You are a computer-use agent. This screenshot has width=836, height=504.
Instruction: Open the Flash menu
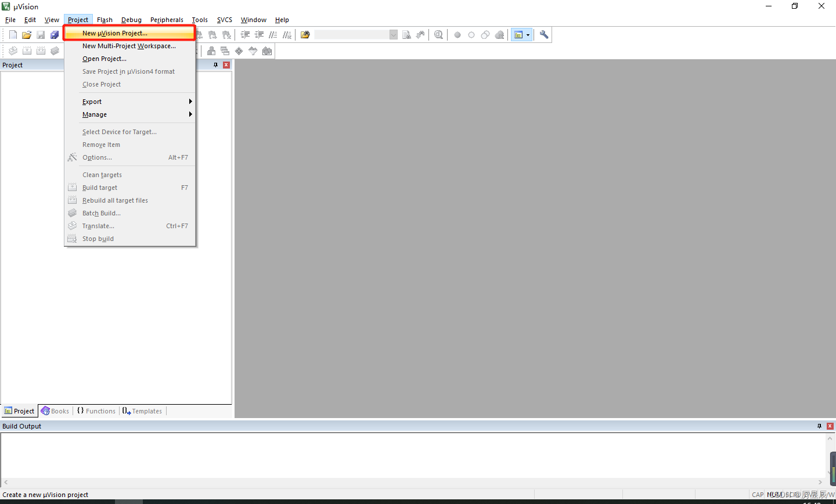(105, 20)
